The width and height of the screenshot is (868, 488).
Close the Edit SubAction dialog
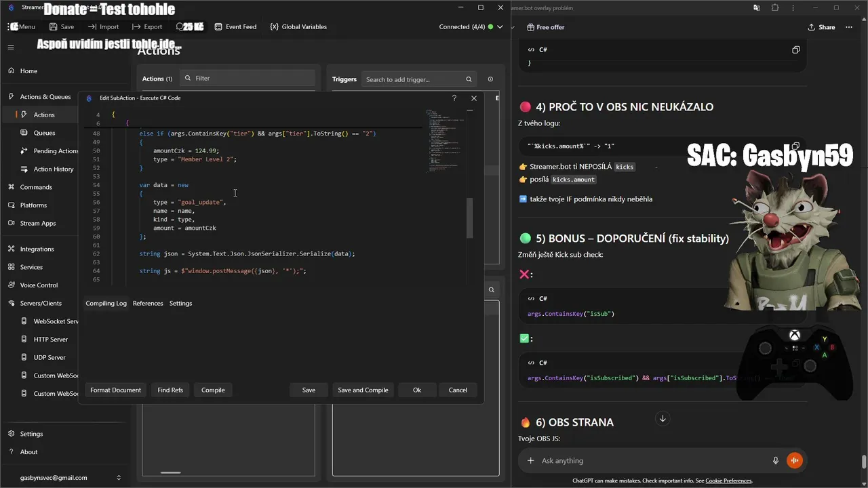tap(474, 98)
